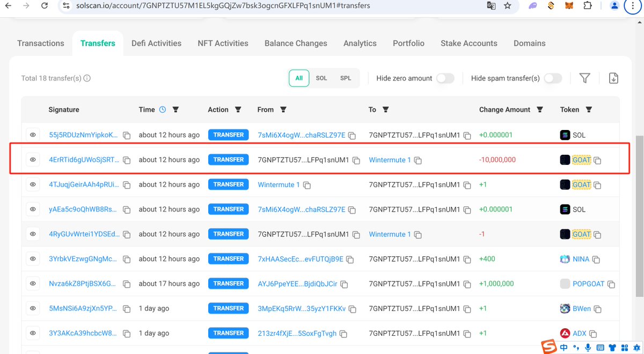This screenshot has height=354, width=644.
Task: Open the Analytics tab
Action: [360, 44]
